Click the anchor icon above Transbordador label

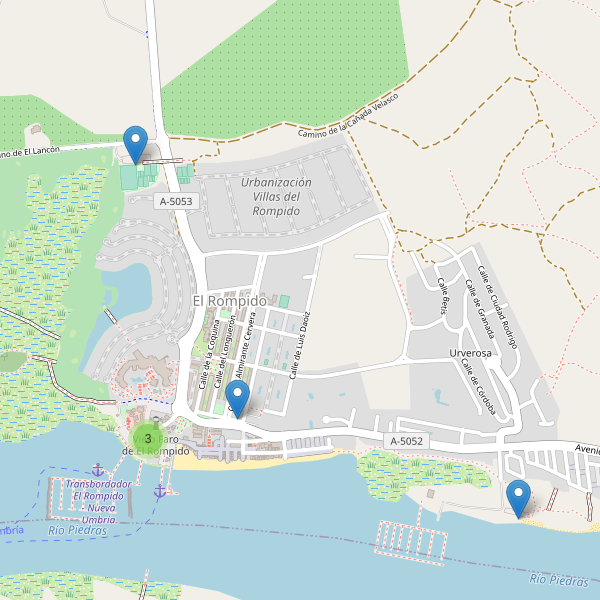[98, 470]
